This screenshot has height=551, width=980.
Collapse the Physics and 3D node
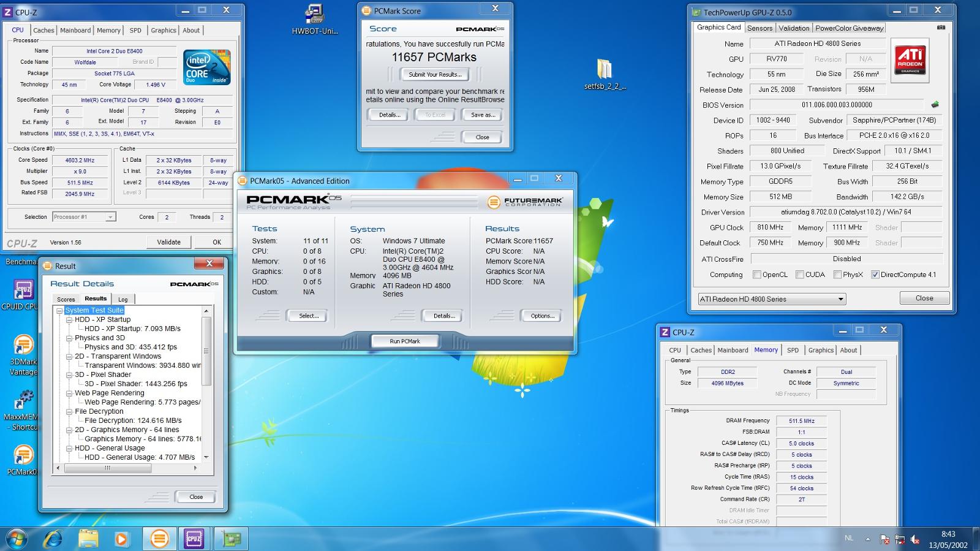click(69, 338)
